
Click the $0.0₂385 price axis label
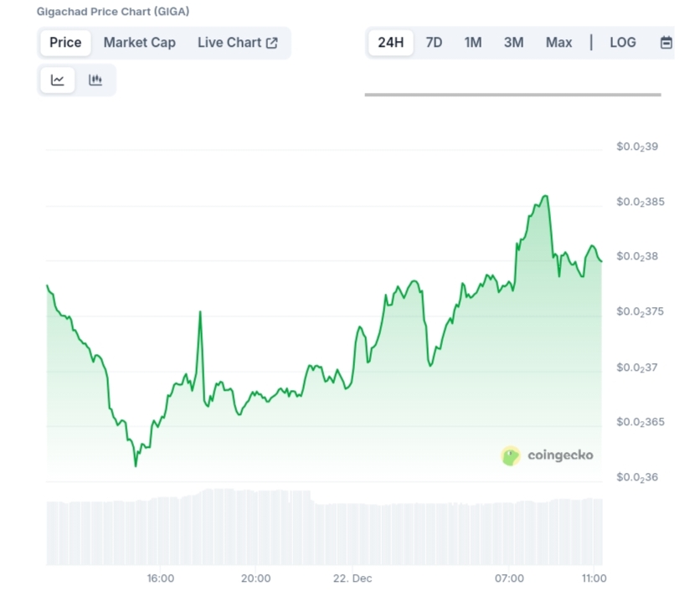(641, 203)
